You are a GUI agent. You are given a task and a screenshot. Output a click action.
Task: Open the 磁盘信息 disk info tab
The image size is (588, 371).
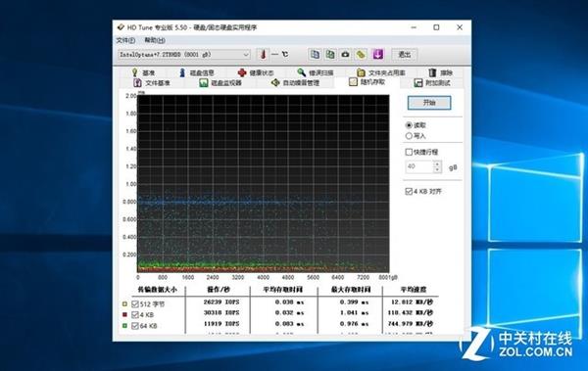(196, 72)
